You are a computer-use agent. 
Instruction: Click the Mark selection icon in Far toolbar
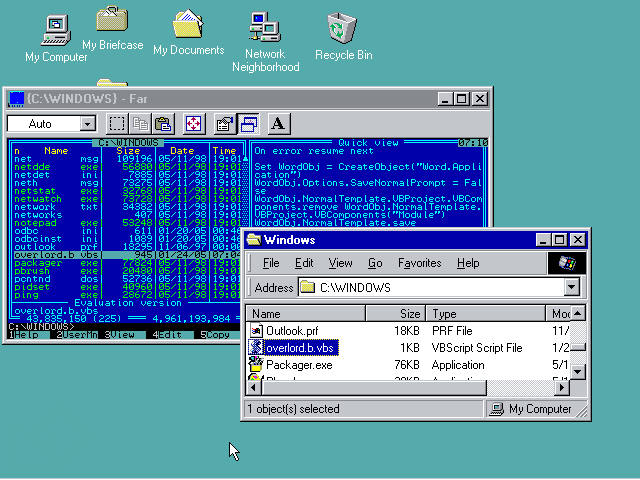117,124
